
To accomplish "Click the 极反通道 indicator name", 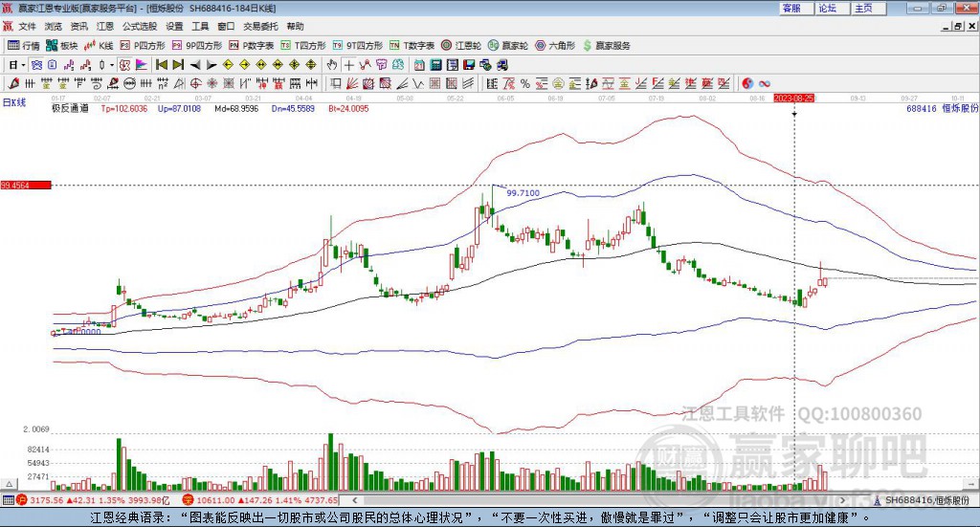I will coord(70,109).
